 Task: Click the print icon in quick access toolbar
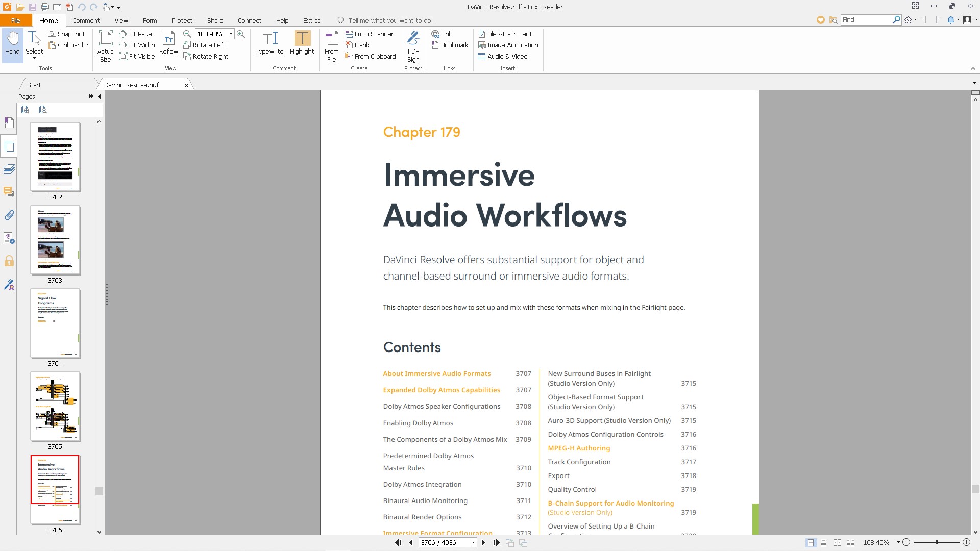[44, 7]
